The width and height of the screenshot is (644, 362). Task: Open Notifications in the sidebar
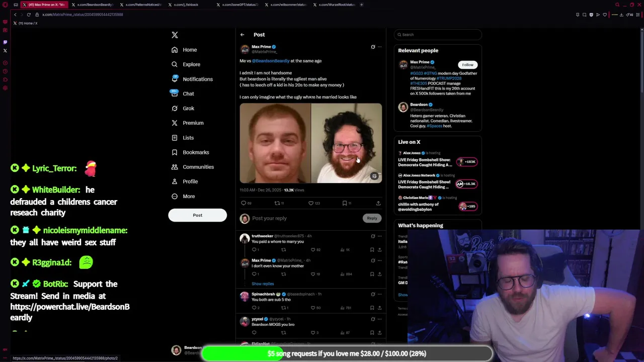click(x=192, y=79)
